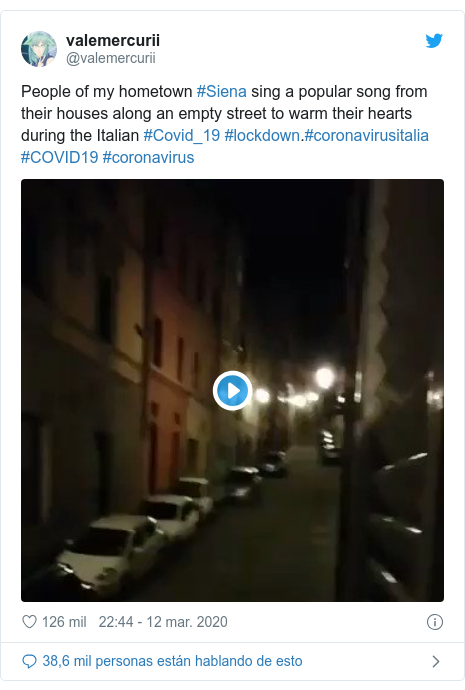Viewport: 465px width, 690px height.
Task: Open valemercurii's profile avatar
Action: point(39,49)
